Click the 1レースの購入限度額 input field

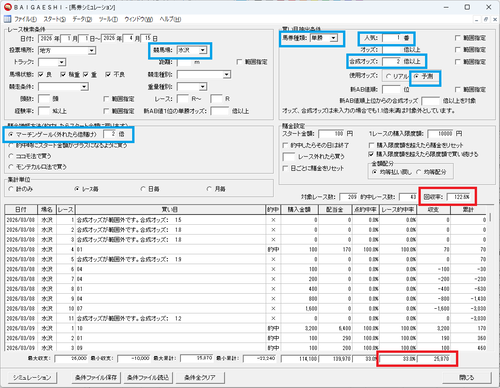441,134
